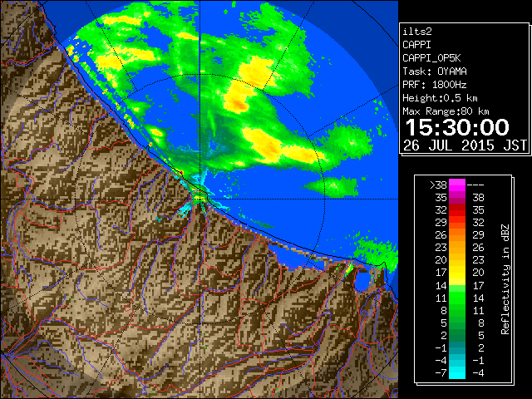This screenshot has height=399, width=532.
Task: Click the 'PRF: 1800Hz' value
Action: coord(435,85)
